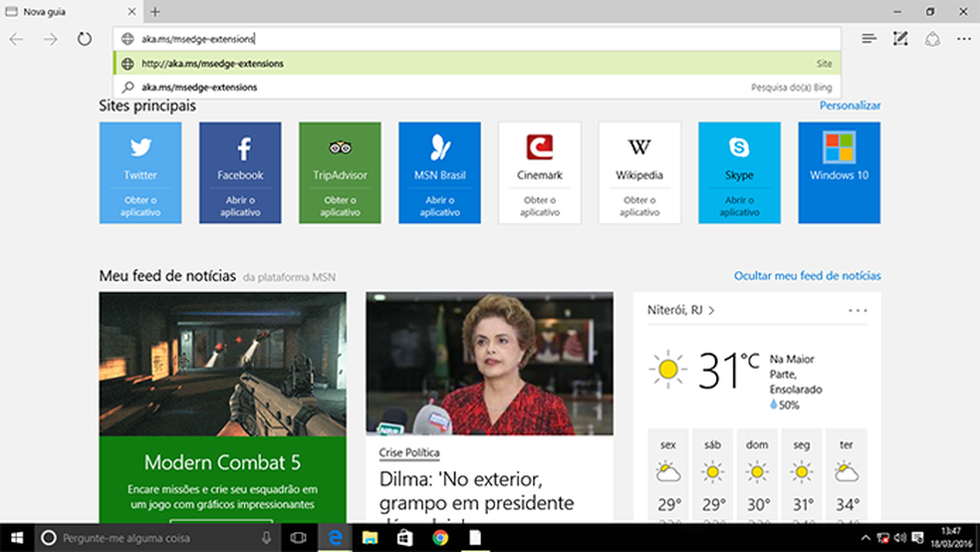Click the browser forward arrow
This screenshot has width=980, height=552.
[50, 39]
